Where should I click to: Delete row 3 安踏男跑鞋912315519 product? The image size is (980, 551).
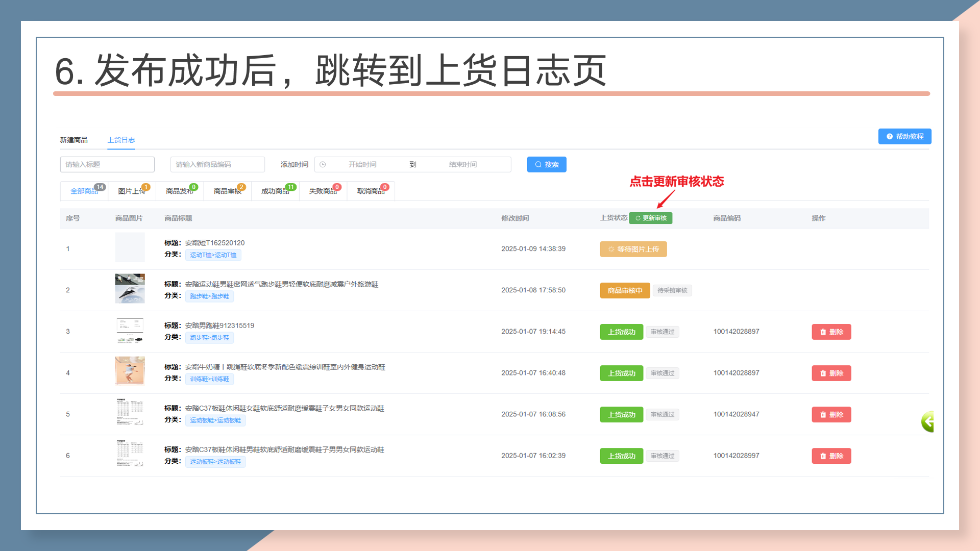point(831,332)
